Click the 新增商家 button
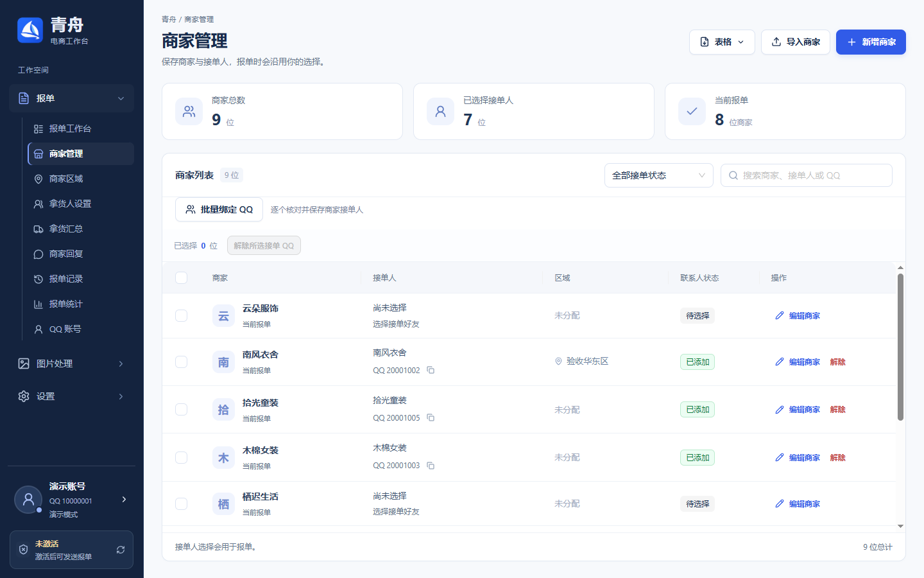 pyautogui.click(x=871, y=42)
